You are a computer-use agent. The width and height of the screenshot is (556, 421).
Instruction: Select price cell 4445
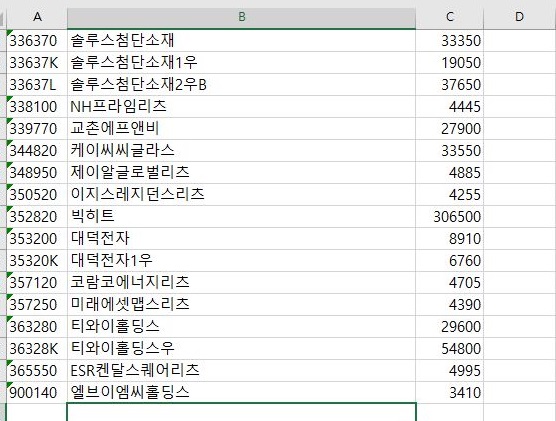click(450, 107)
